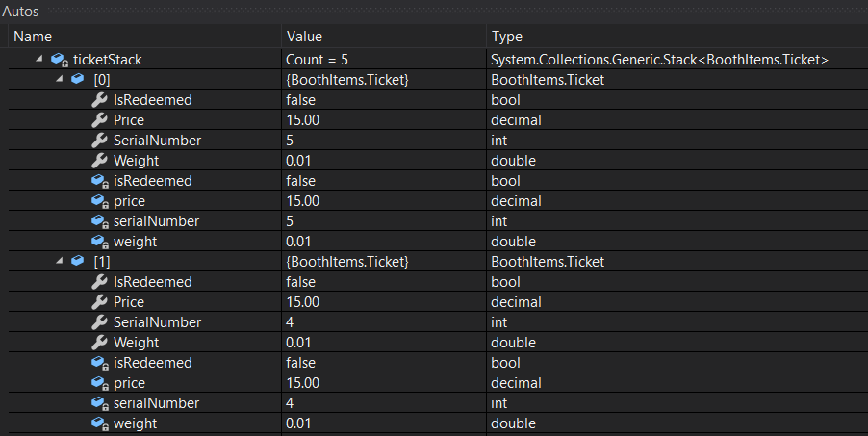The image size is (868, 436).
Task: Select the ticketStack variable name
Action: click(x=108, y=60)
